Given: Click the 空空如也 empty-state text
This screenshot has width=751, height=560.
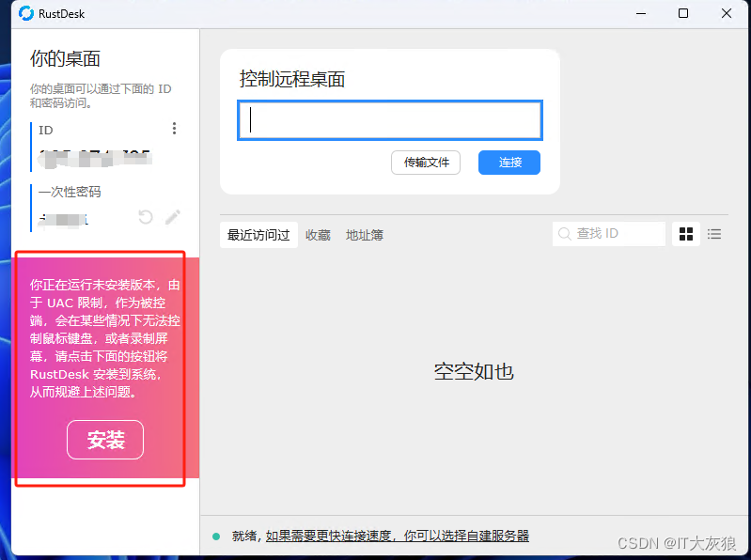Looking at the screenshot, I should pos(474,371).
